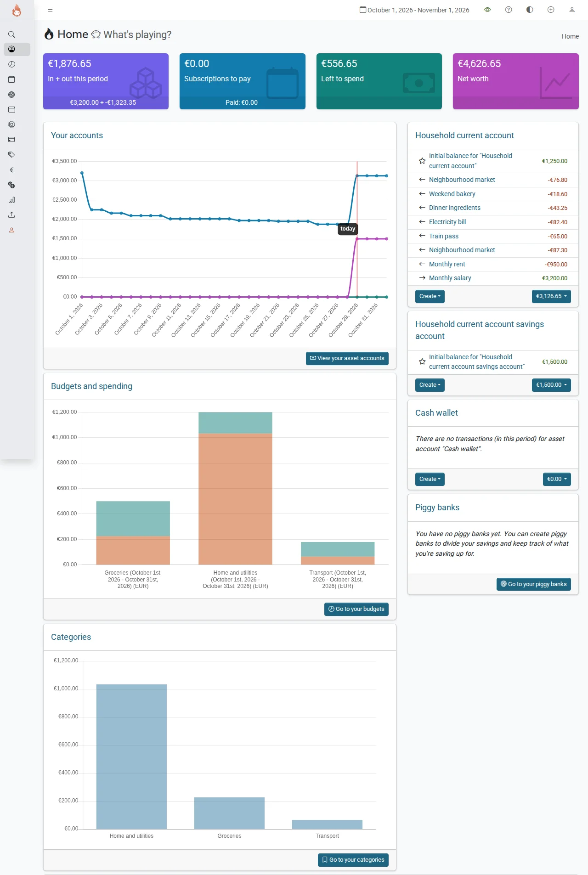Open date range October 1 - November 1, 2026
588x875 pixels.
pyautogui.click(x=414, y=10)
